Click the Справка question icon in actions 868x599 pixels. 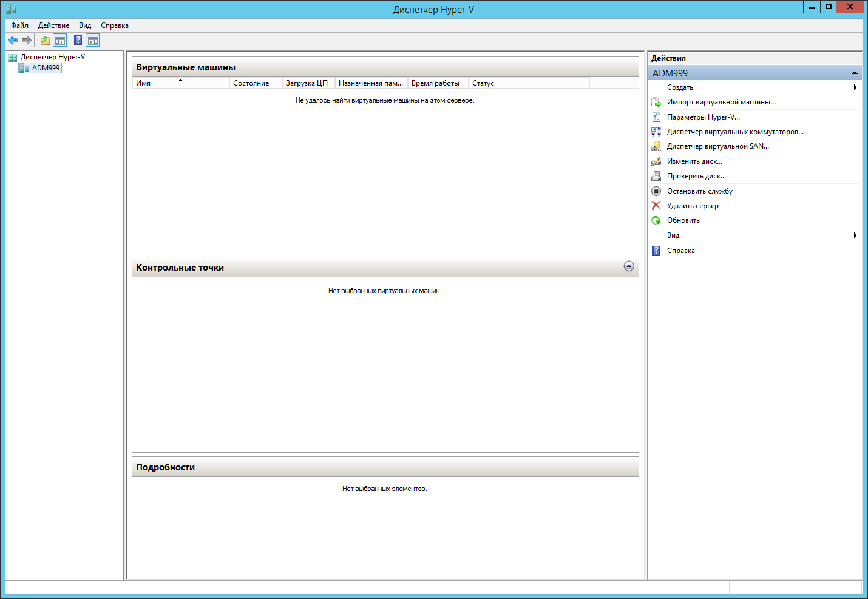coord(656,251)
